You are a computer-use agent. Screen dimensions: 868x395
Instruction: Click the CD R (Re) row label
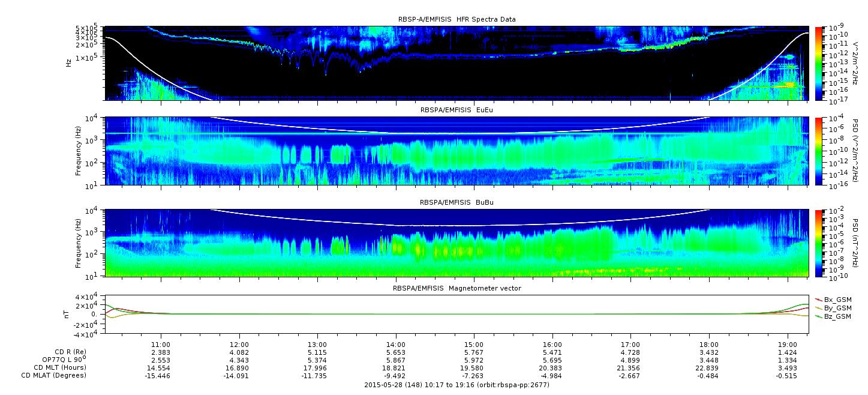click(70, 352)
